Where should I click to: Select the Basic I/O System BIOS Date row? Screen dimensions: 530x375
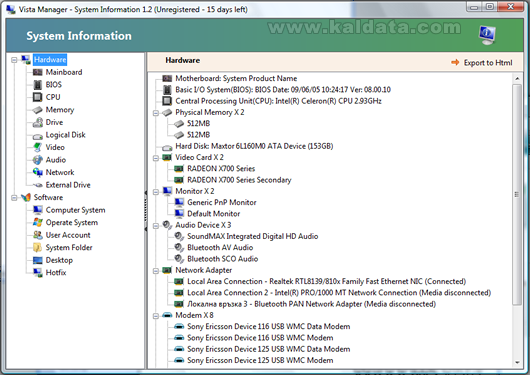pos(283,90)
